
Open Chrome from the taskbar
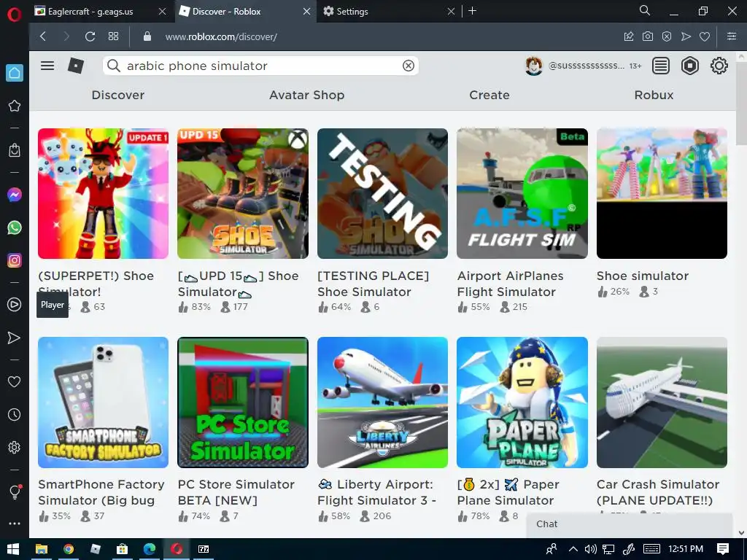tap(69, 549)
